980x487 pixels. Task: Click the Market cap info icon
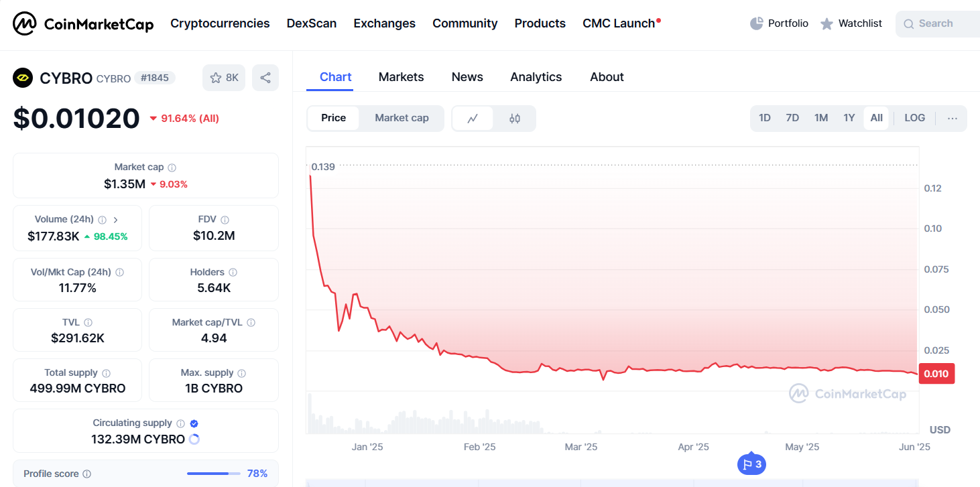(172, 167)
